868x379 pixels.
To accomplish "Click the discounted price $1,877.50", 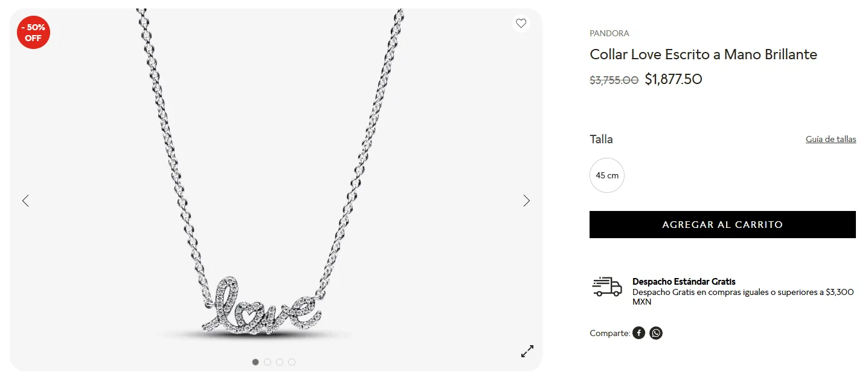I will pyautogui.click(x=674, y=79).
